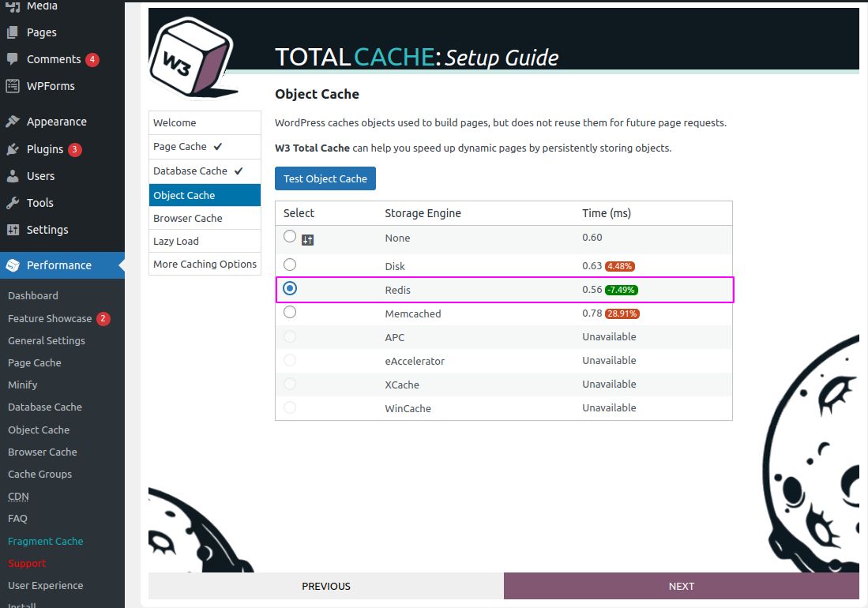This screenshot has width=868, height=608.
Task: Open Page Cache submenu link in sidebar
Action: click(x=35, y=363)
